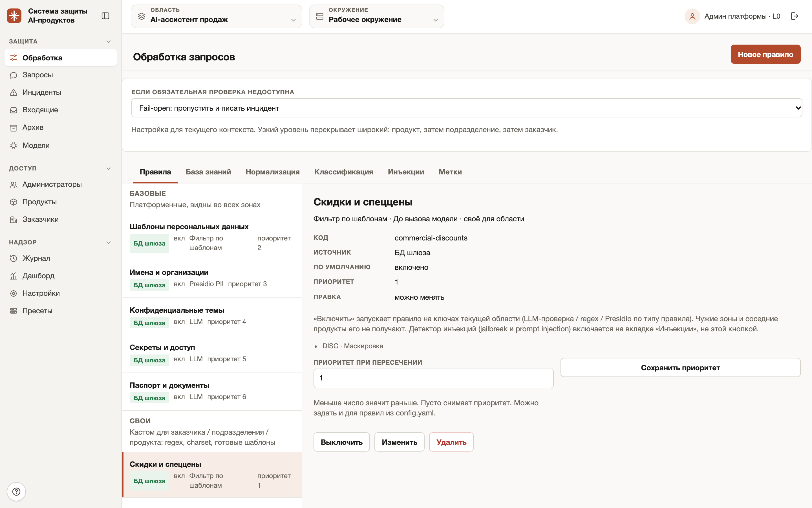Open the Область AI-ассистент продаж dropdown
This screenshot has width=812, height=508.
pos(217,16)
